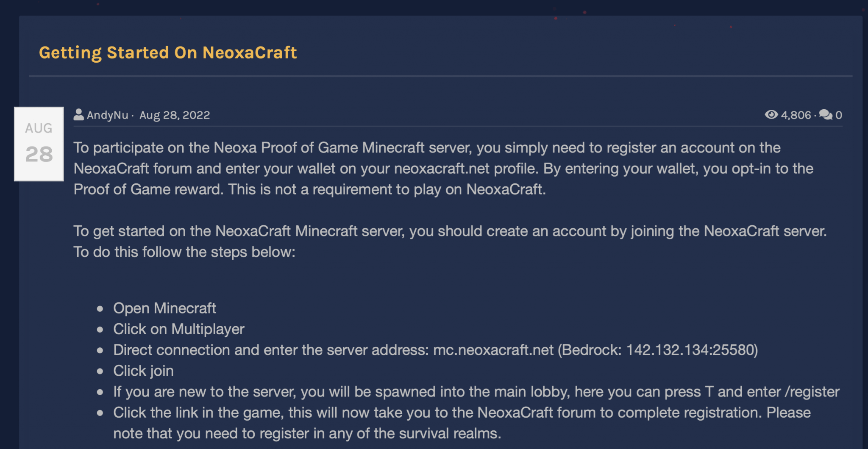Click the person silhouette icon in the byline

pyautogui.click(x=79, y=114)
